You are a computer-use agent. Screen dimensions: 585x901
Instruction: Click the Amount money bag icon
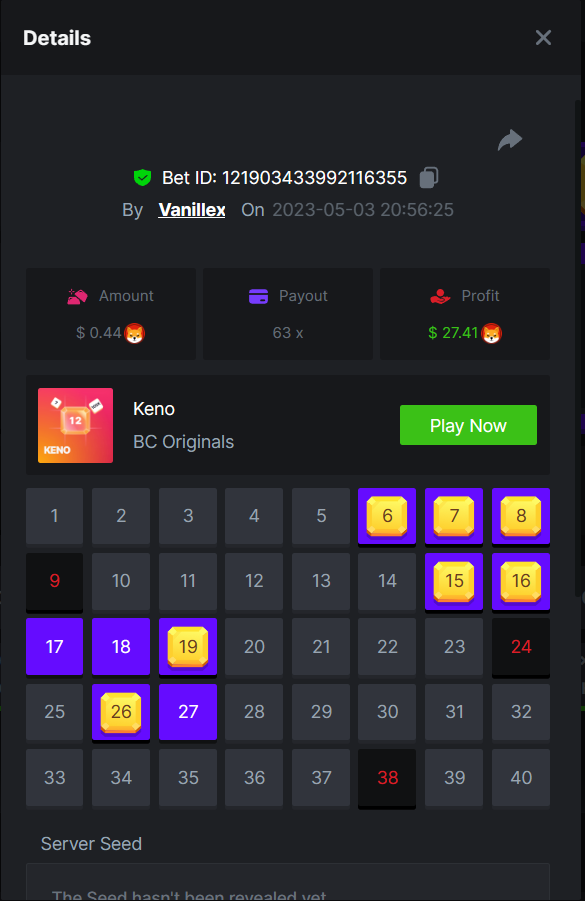77,297
